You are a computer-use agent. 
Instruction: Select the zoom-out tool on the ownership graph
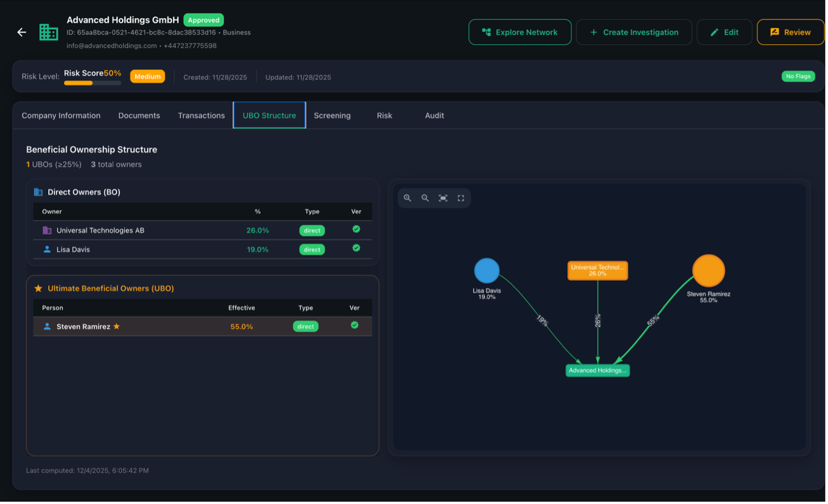[x=425, y=198]
